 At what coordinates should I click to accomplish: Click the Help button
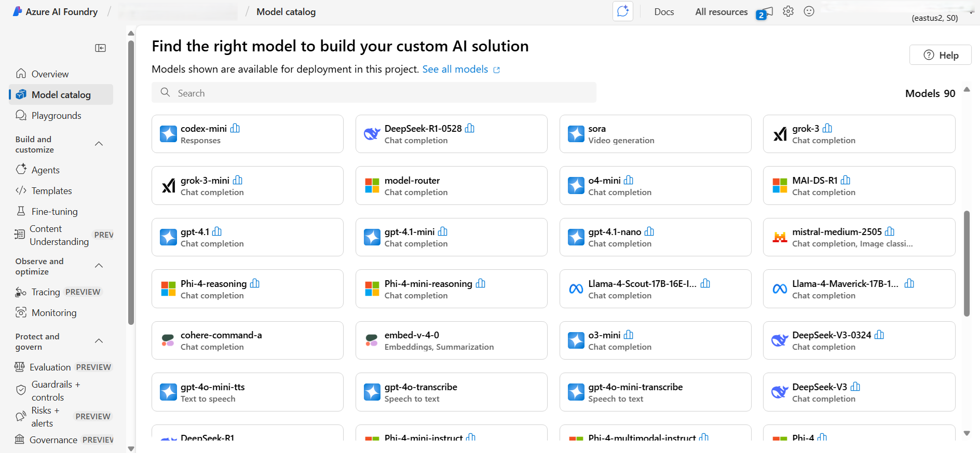(x=940, y=55)
